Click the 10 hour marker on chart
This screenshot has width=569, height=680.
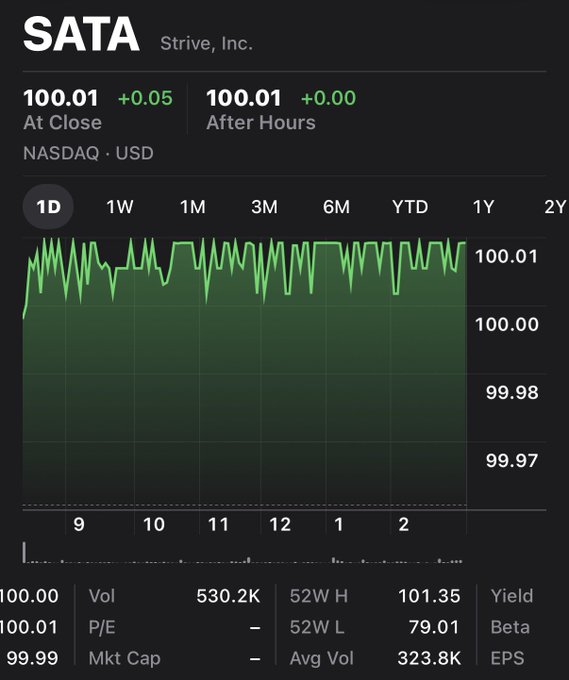point(154,525)
